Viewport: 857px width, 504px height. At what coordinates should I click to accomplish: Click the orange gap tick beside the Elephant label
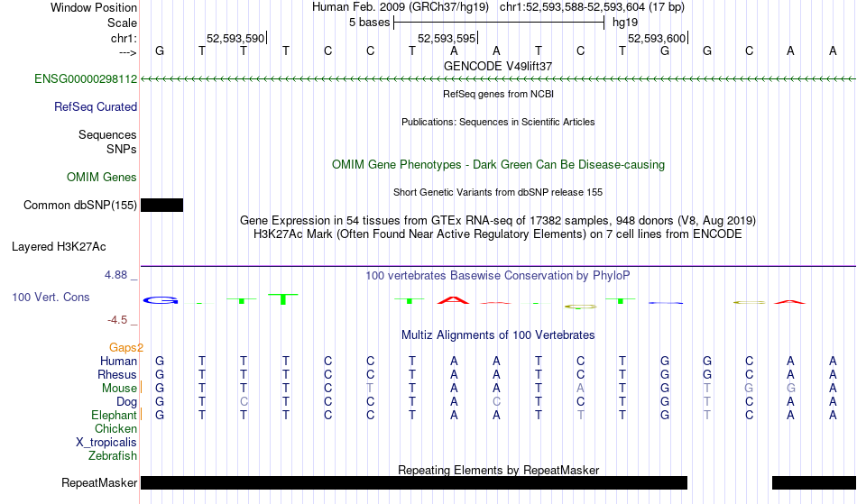pos(141,415)
